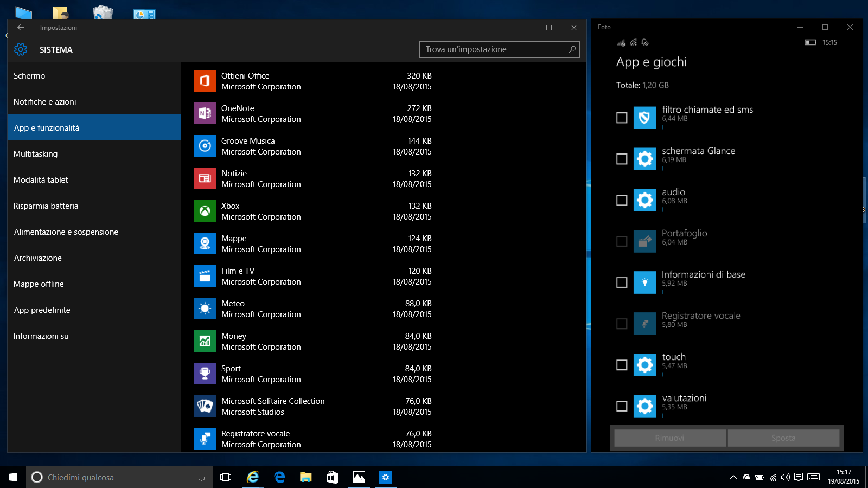868x488 pixels.
Task: Click the valutazioni gear icon
Action: (x=645, y=406)
